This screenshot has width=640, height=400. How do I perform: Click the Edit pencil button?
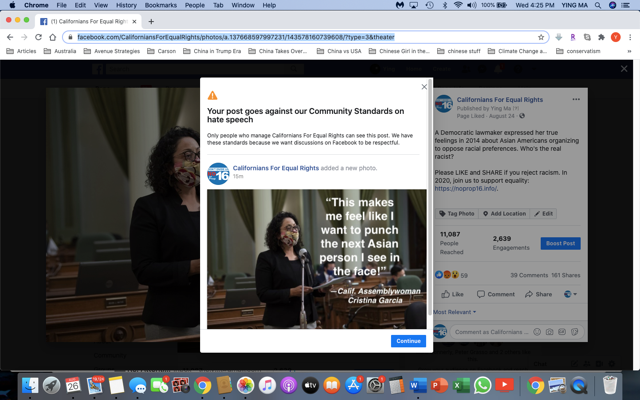(544, 214)
